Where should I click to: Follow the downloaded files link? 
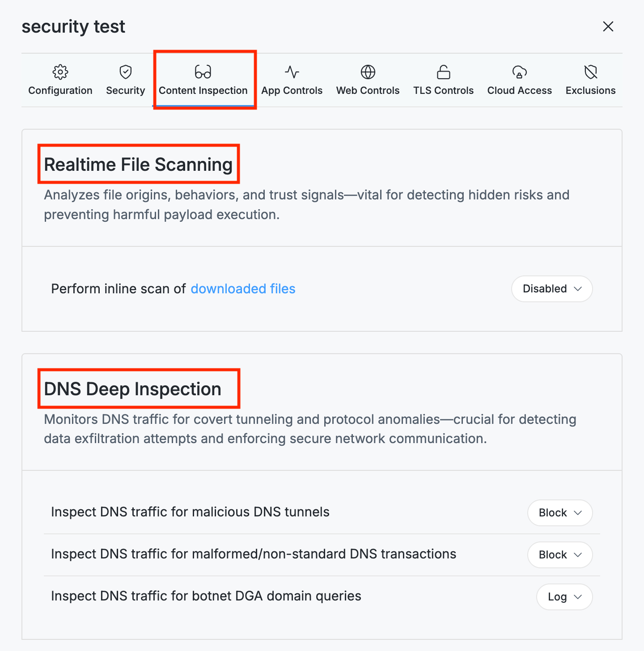point(243,289)
